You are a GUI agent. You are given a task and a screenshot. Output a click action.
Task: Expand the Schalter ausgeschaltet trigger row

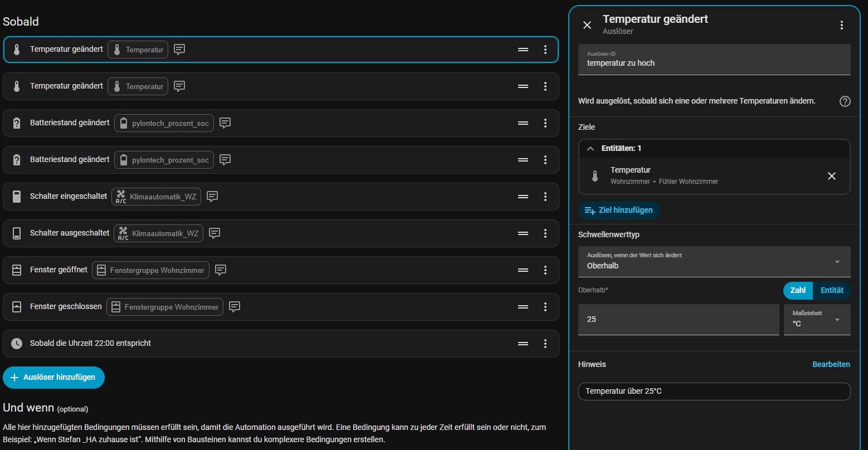[x=281, y=233]
